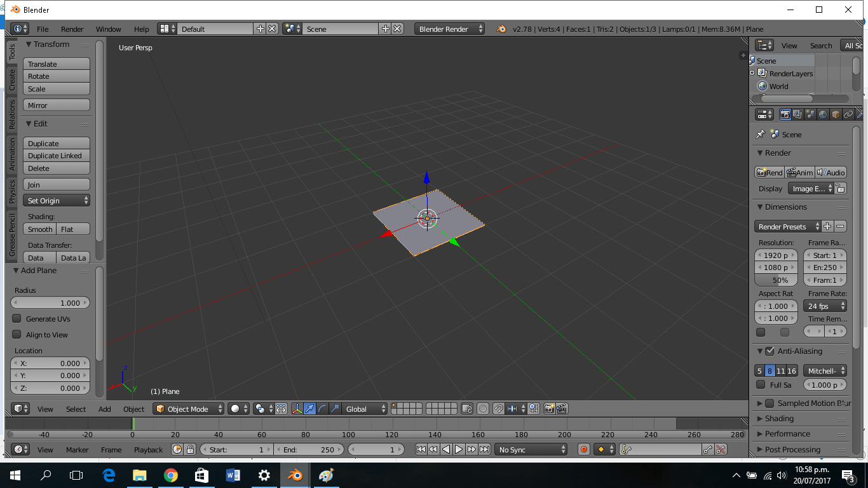Click the Radius 1.000 field
The width and height of the screenshot is (868, 488).
click(50, 303)
